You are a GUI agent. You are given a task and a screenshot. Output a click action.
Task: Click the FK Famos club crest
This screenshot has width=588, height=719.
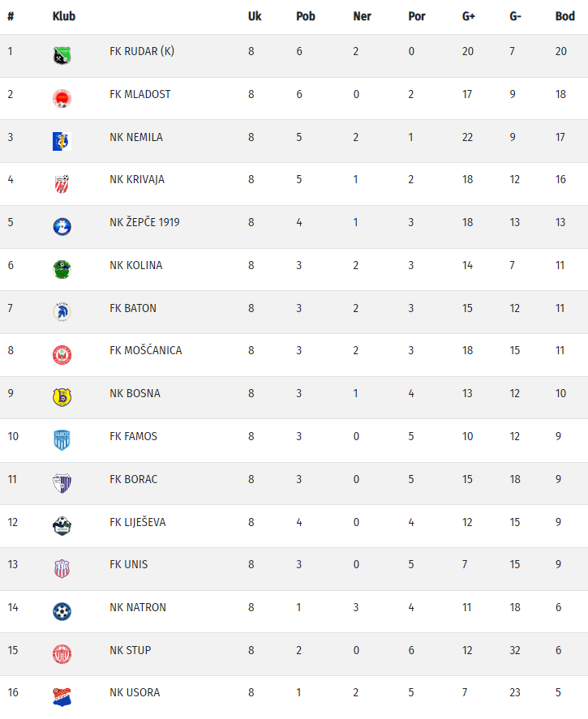coord(62,440)
